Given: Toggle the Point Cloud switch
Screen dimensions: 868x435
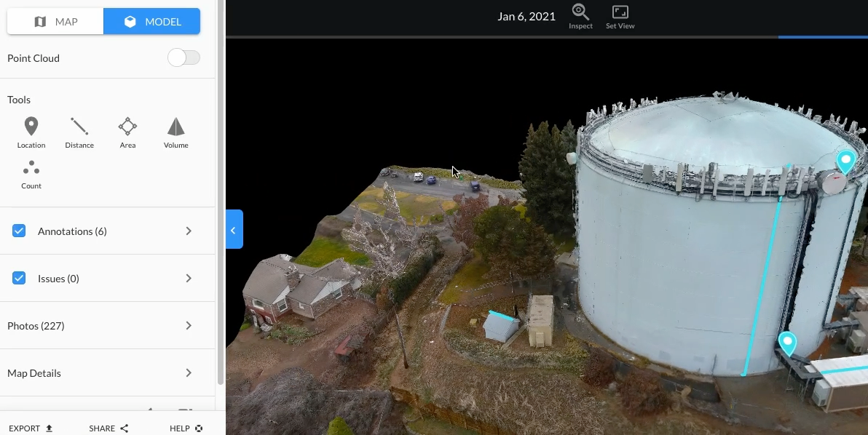Looking at the screenshot, I should pyautogui.click(x=184, y=57).
